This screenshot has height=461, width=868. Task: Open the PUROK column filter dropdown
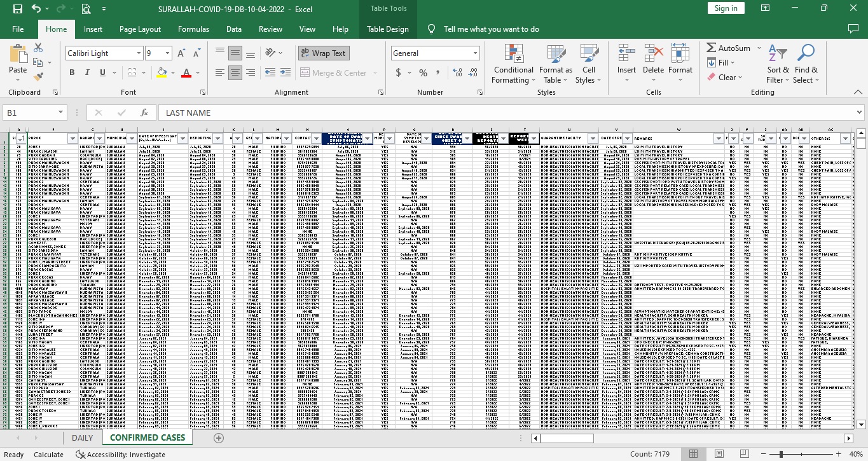tap(72, 138)
